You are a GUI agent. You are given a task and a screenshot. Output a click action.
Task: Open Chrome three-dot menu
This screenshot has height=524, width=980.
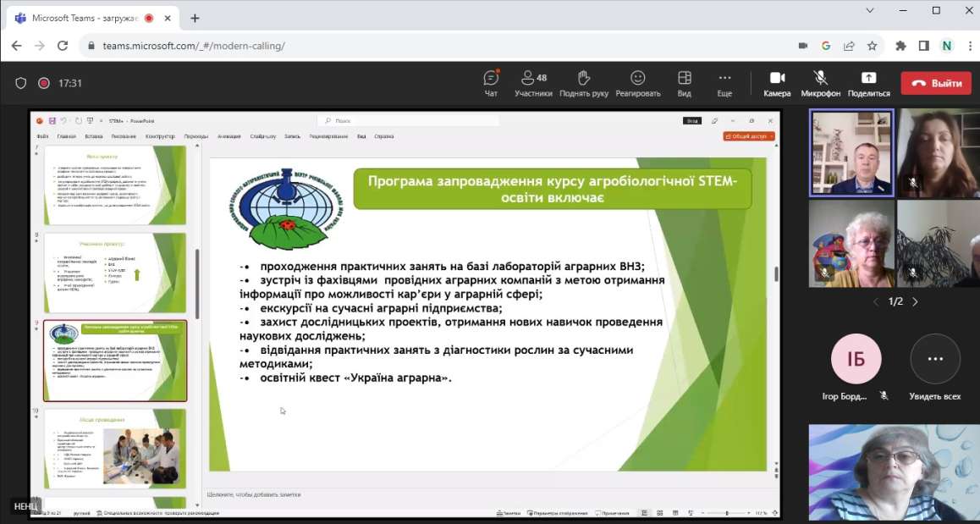click(x=969, y=46)
